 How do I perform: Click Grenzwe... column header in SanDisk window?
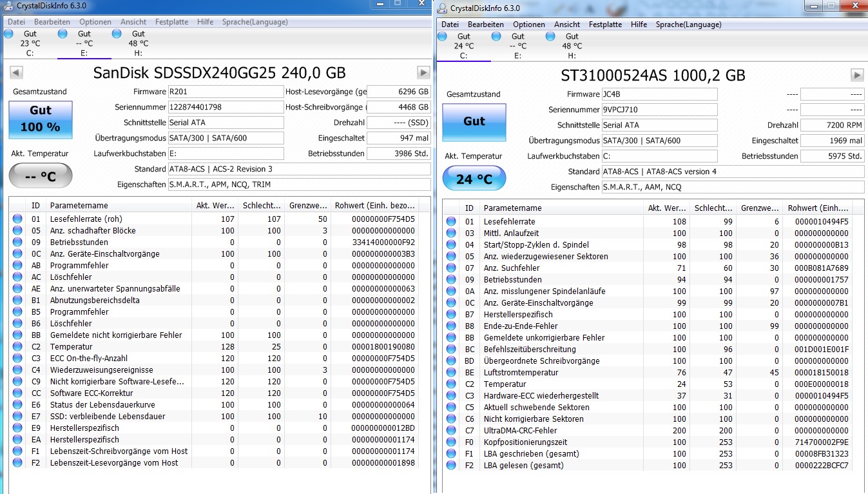click(x=307, y=206)
